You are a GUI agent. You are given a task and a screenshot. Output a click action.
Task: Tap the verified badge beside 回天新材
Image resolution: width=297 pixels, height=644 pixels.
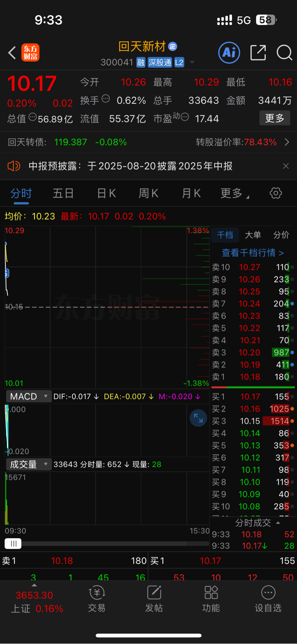pos(173,46)
